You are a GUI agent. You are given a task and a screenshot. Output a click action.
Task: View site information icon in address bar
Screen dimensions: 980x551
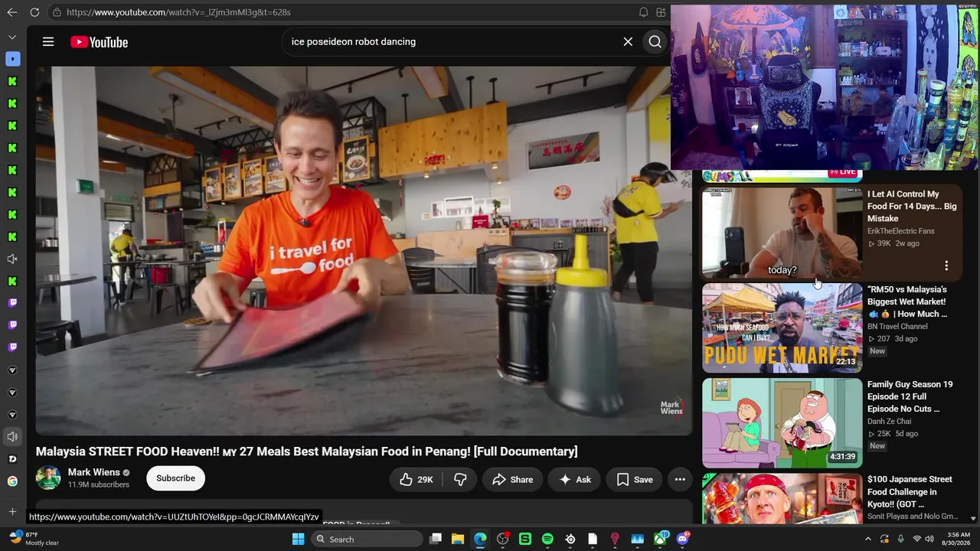pos(57,12)
